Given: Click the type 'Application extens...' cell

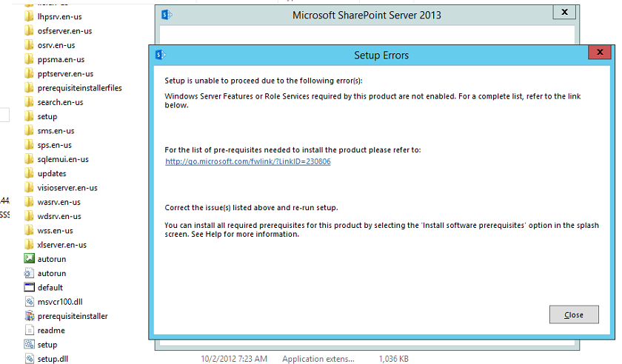Looking at the screenshot, I should [x=318, y=359].
